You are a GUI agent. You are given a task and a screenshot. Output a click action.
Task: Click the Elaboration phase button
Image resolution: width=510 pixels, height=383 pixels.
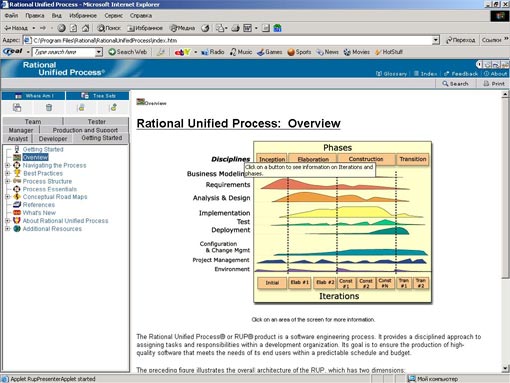pyautogui.click(x=313, y=159)
